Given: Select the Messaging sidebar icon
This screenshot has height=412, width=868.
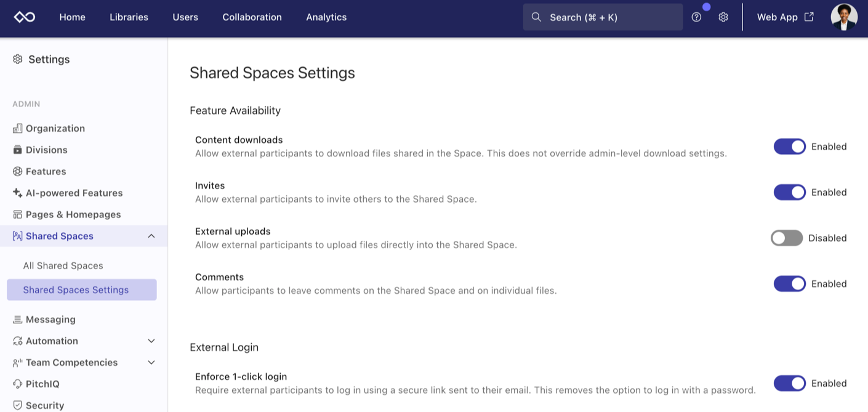Looking at the screenshot, I should (x=17, y=319).
